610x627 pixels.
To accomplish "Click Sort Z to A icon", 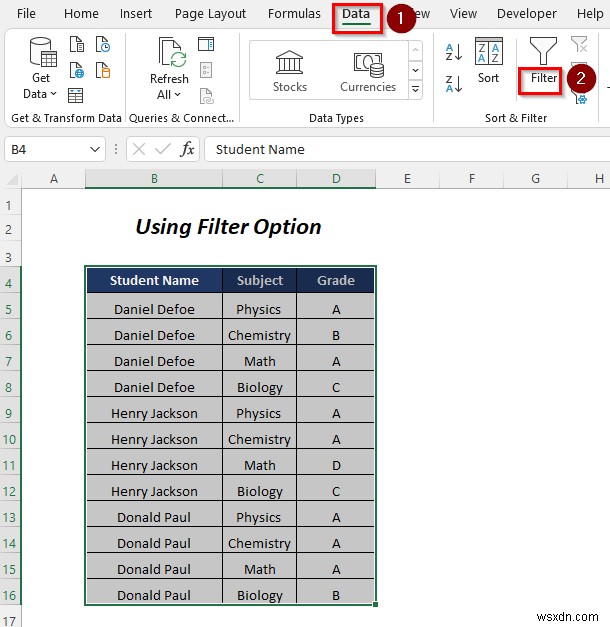I will 454,84.
